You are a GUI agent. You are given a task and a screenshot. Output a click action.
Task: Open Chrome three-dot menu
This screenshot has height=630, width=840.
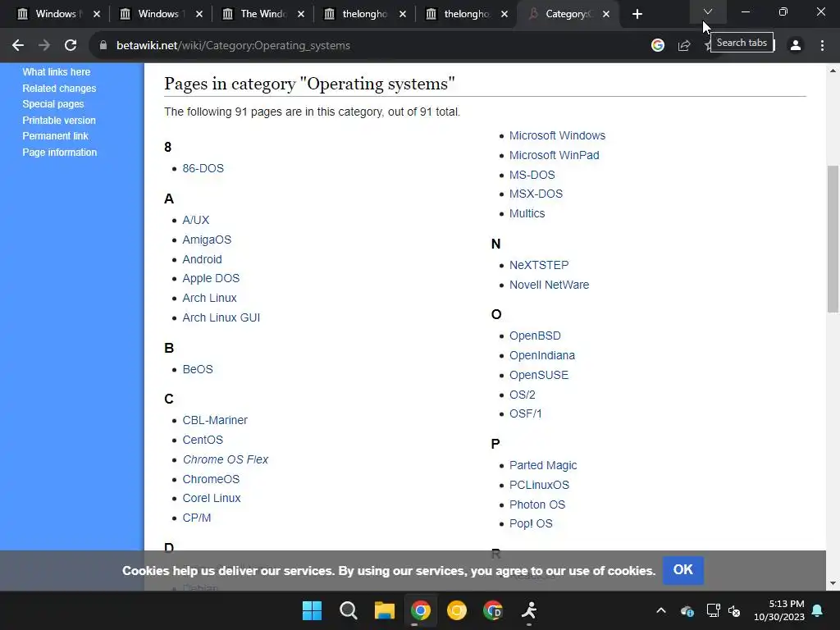pyautogui.click(x=822, y=46)
